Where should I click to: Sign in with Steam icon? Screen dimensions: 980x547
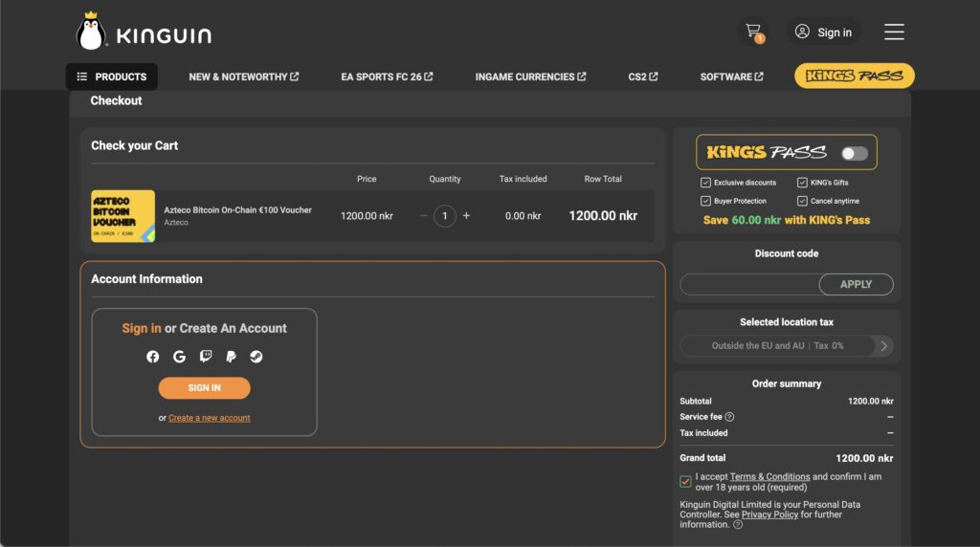256,357
